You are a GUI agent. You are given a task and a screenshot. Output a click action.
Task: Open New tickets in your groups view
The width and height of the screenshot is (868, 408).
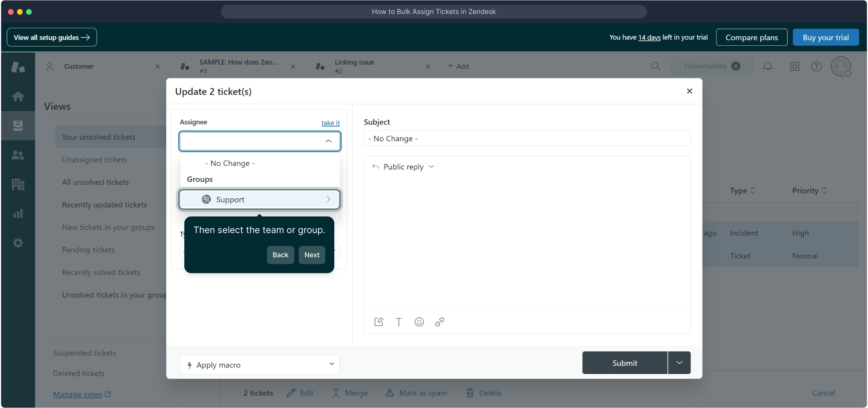tap(109, 227)
